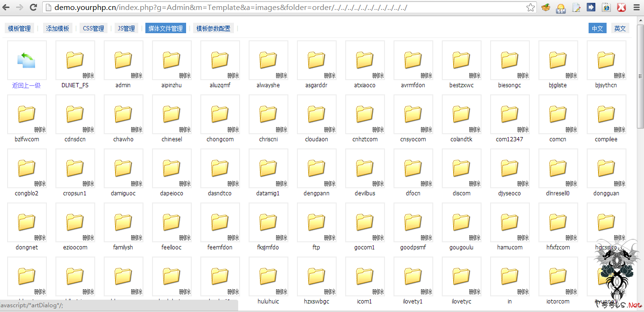This screenshot has width=644, height=312.
Task: Click the gougoulu folder name text
Action: tap(461, 248)
